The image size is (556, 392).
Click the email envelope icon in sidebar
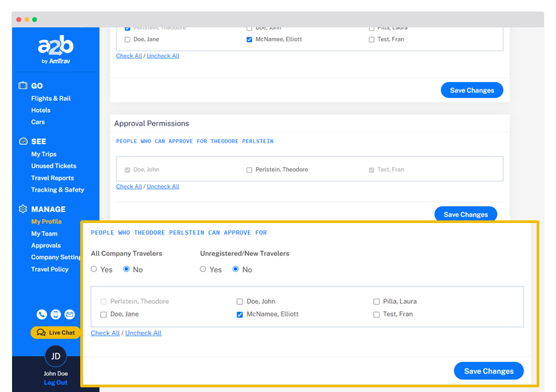tap(69, 315)
